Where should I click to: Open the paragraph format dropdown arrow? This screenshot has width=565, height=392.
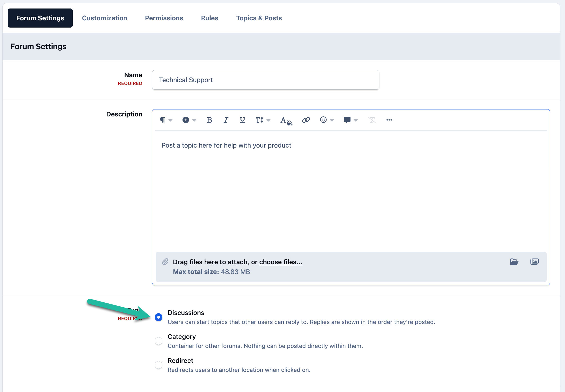170,120
